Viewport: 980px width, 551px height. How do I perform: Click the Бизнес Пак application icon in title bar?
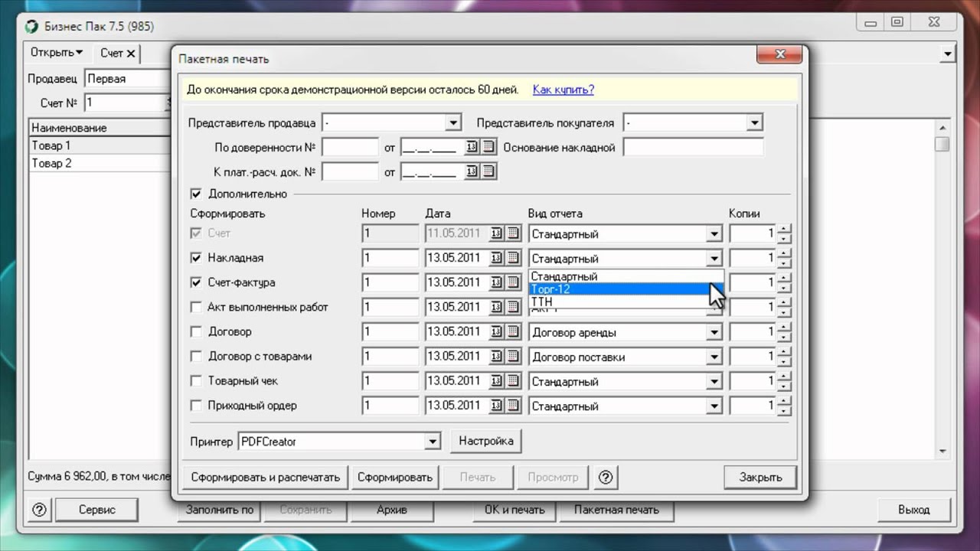(31, 27)
